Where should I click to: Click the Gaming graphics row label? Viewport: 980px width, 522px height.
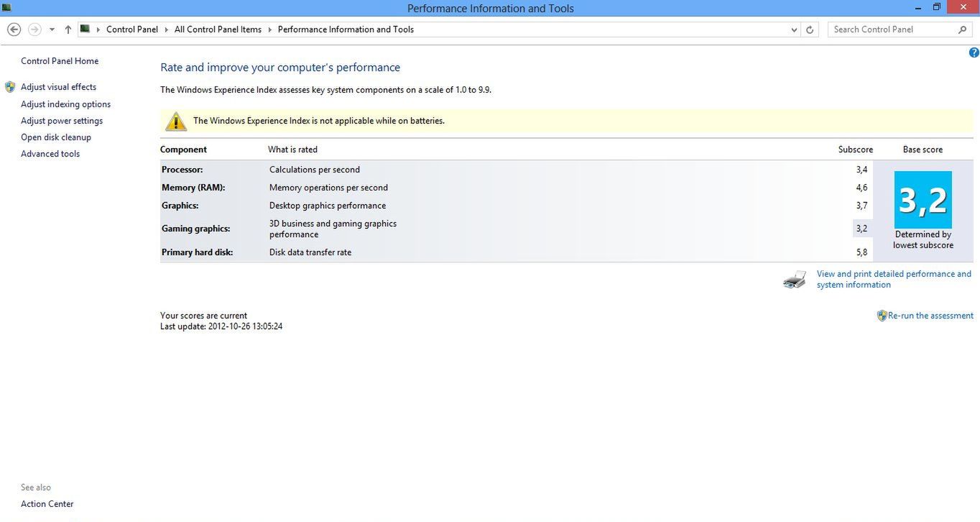[x=196, y=229]
